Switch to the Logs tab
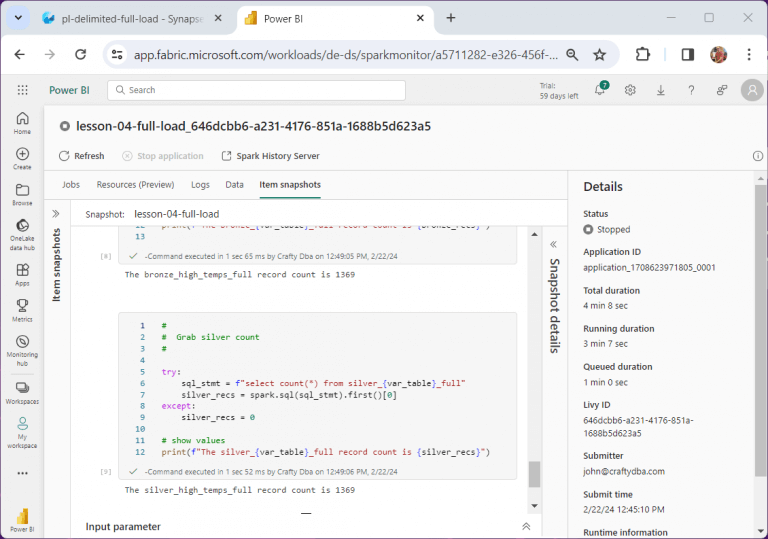 [200, 185]
